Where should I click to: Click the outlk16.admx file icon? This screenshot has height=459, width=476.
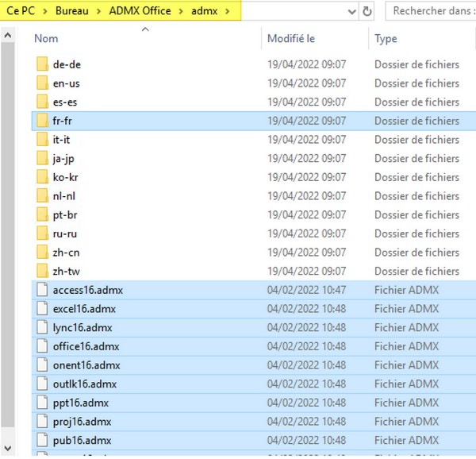coord(43,384)
